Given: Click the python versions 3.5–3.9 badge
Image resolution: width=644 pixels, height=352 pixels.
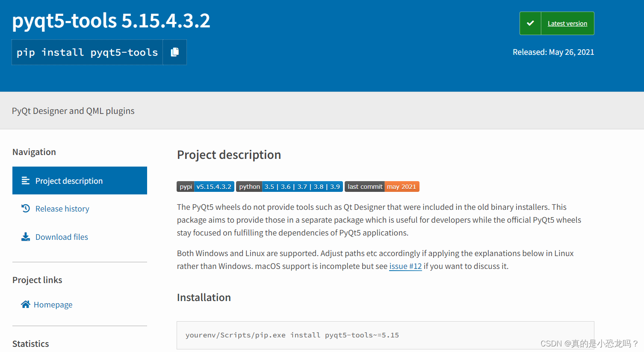Looking at the screenshot, I should [290, 187].
